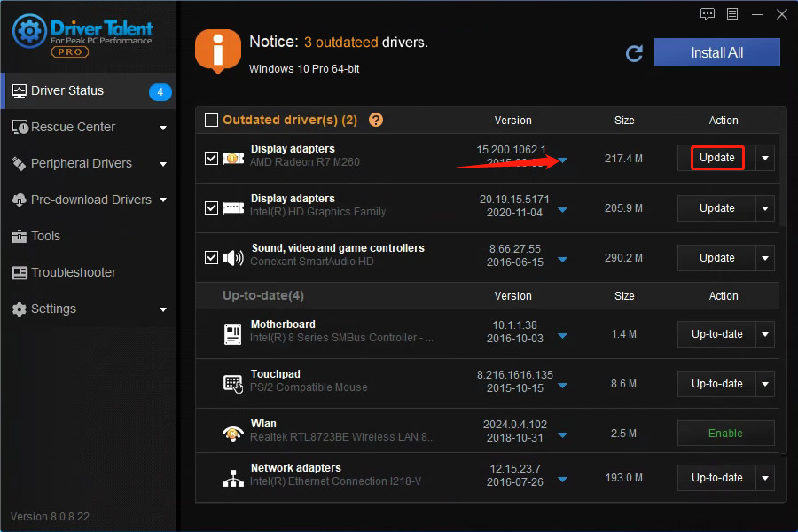Open Pre-download Drivers from the sidebar
Viewport: 798px width, 532px height.
89,200
